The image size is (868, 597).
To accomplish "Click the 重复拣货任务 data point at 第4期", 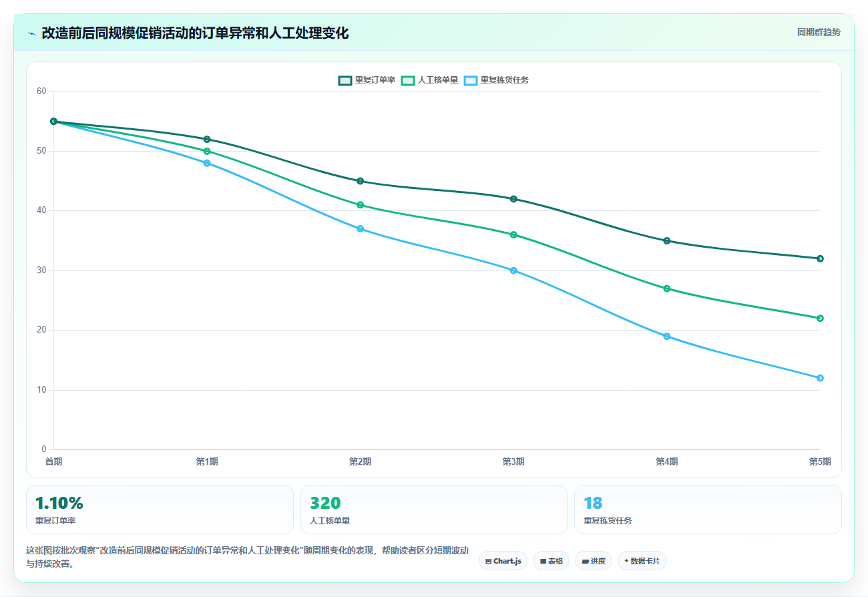I will (666, 337).
